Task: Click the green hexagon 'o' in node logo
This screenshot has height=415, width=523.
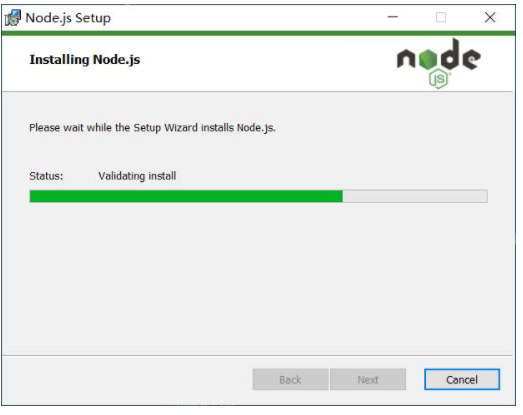Action: click(428, 59)
